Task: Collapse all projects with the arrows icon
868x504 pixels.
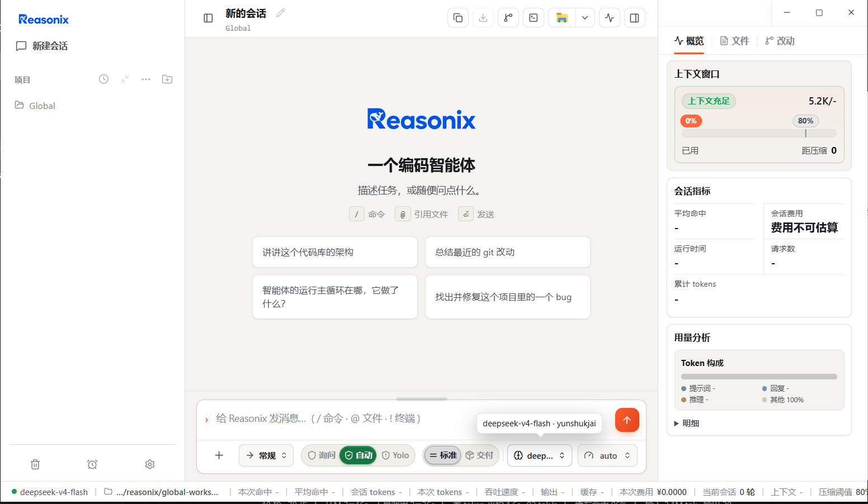Action: [125, 79]
